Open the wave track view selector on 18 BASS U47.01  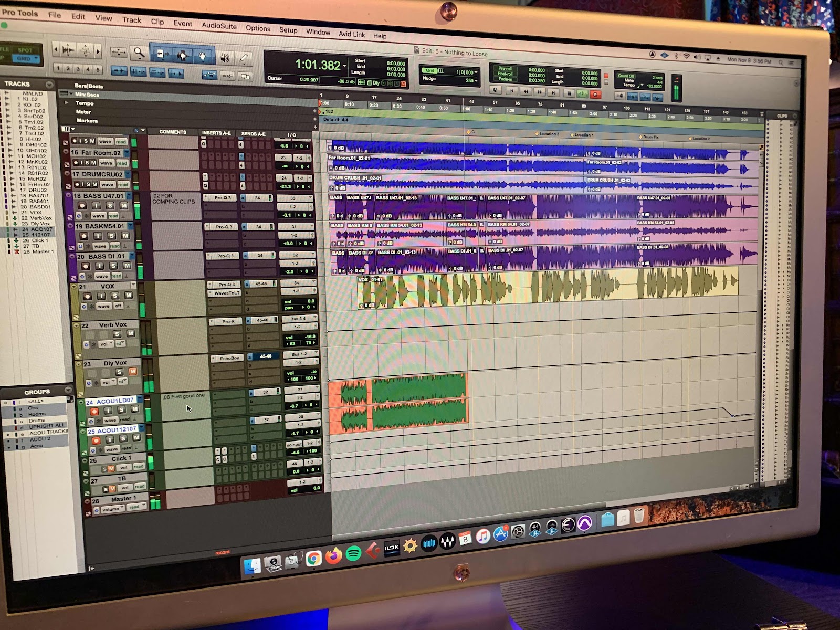99,216
